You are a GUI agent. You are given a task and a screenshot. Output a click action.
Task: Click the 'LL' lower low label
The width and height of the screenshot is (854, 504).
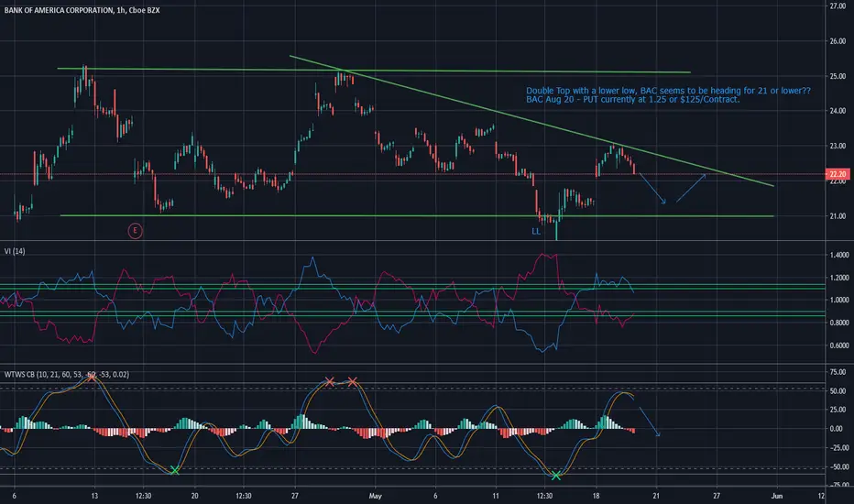[536, 232]
